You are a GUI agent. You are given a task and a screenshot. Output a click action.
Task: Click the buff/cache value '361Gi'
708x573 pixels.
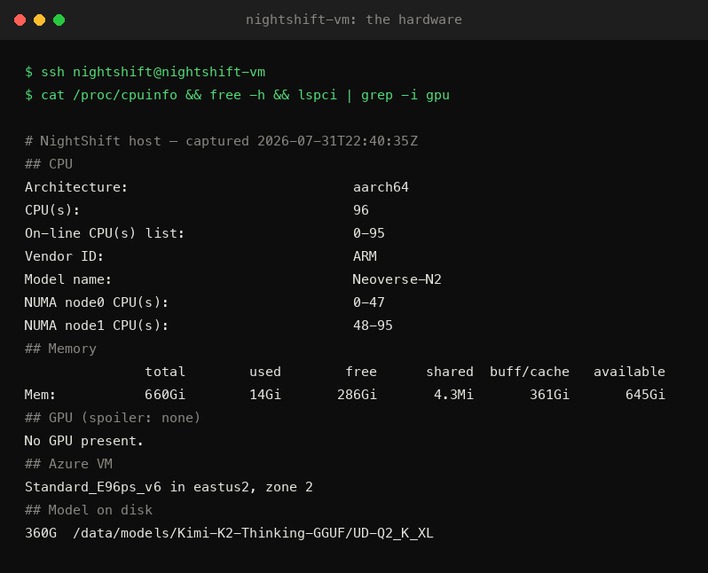550,395
